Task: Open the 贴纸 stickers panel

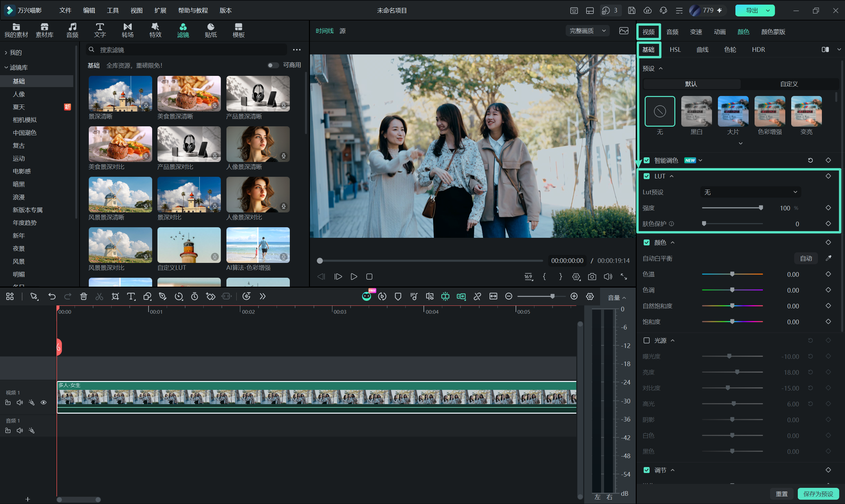Action: 211,30
